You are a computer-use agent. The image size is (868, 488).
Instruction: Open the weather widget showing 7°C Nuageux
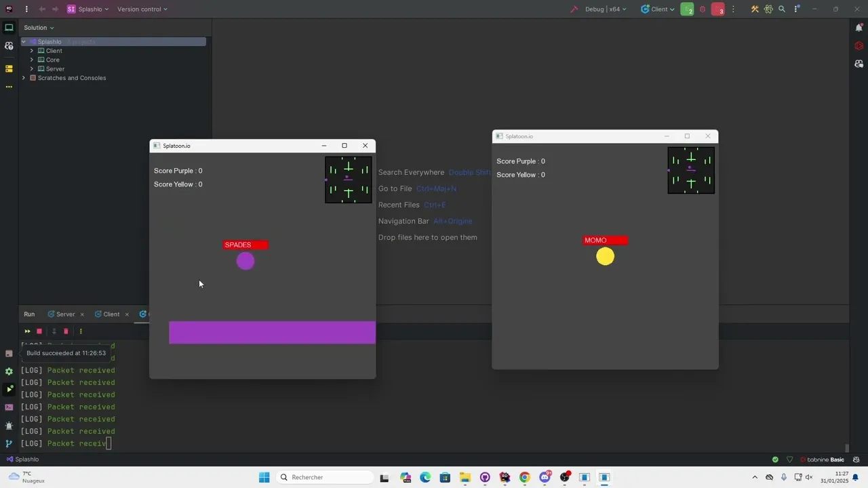pyautogui.click(x=26, y=477)
